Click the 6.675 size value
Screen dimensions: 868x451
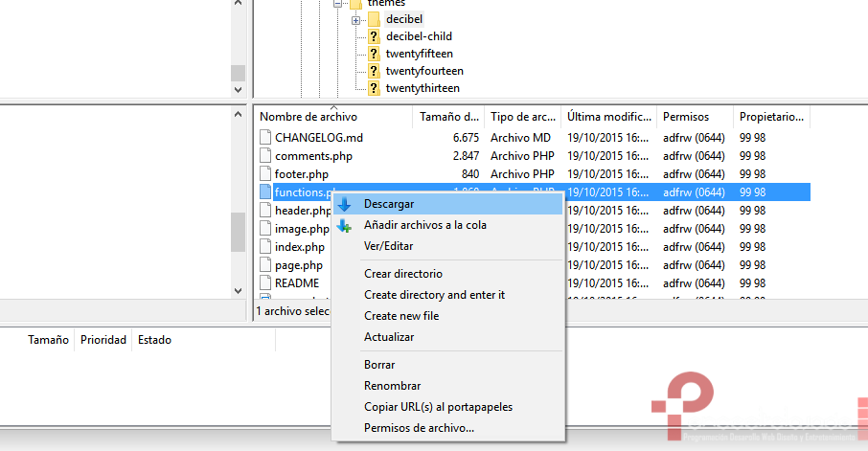click(x=466, y=137)
